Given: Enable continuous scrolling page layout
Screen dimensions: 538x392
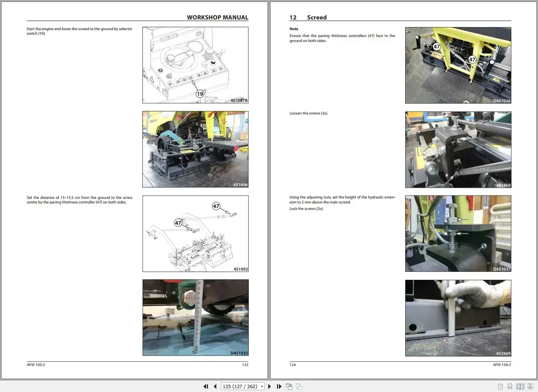Looking at the screenshot, I should [x=511, y=386].
